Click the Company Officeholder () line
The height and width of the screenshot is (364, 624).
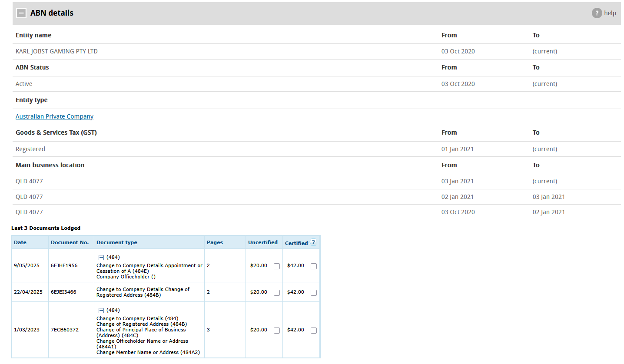(126, 277)
